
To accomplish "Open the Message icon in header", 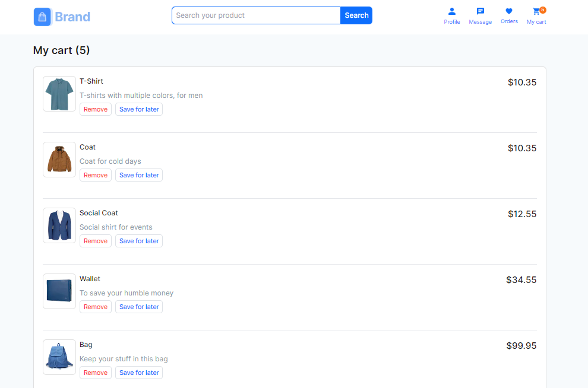I will tap(480, 12).
